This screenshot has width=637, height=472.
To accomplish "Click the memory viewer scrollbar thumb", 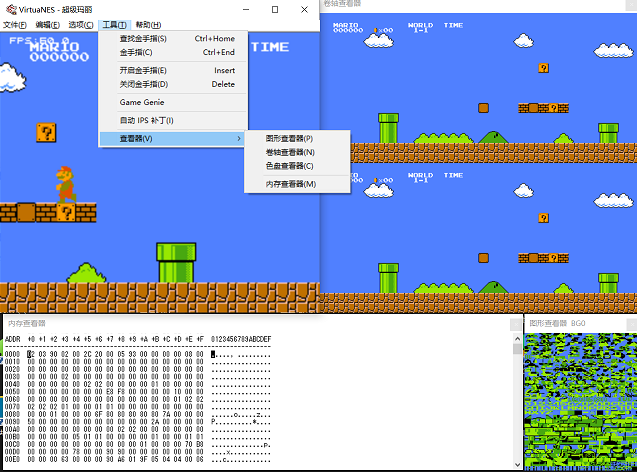I will [x=517, y=349].
